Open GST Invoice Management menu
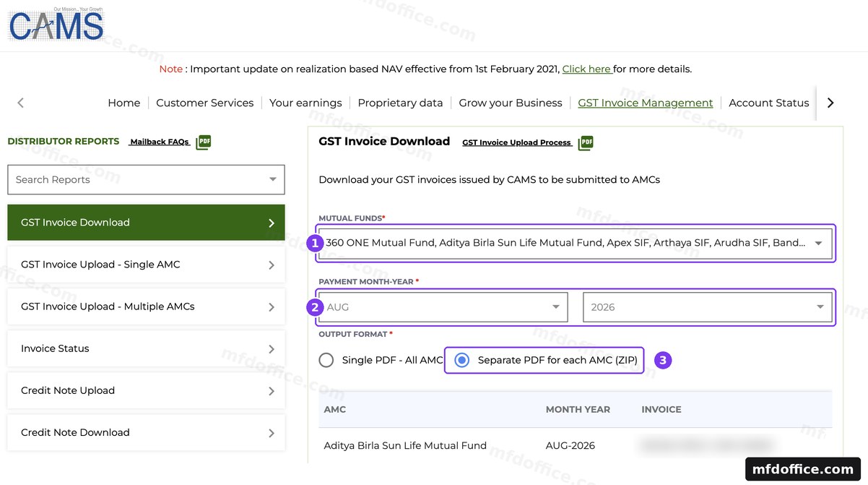This screenshot has height=485, width=868. point(646,103)
